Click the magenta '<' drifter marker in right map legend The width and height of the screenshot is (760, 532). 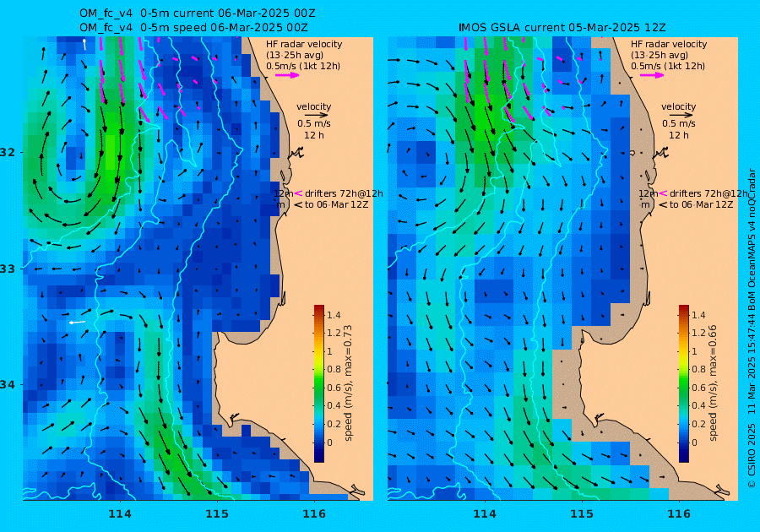663,193
